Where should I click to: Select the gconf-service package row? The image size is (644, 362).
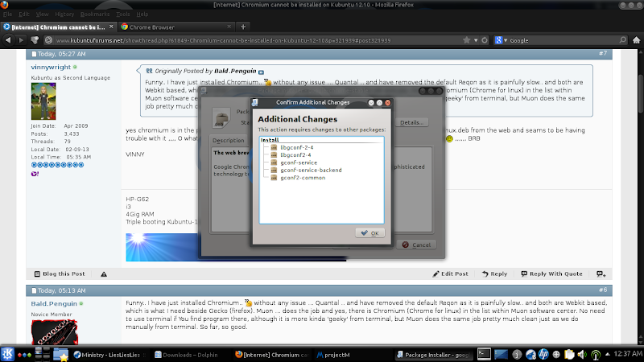tap(298, 162)
